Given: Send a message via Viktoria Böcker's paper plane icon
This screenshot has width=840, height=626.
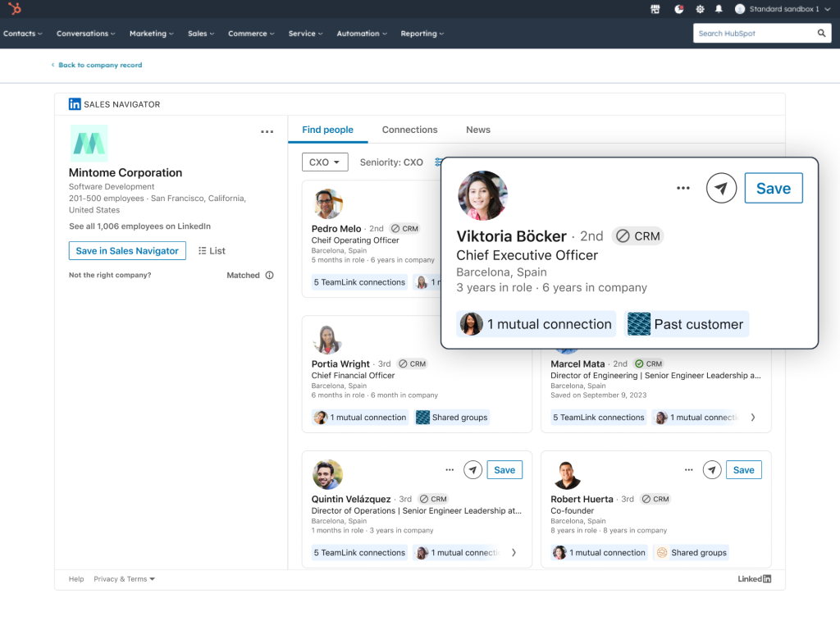Looking at the screenshot, I should tap(721, 188).
